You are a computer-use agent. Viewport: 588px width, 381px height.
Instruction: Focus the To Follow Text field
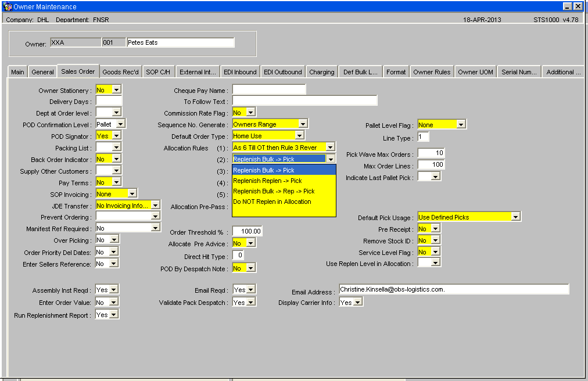[x=305, y=101]
